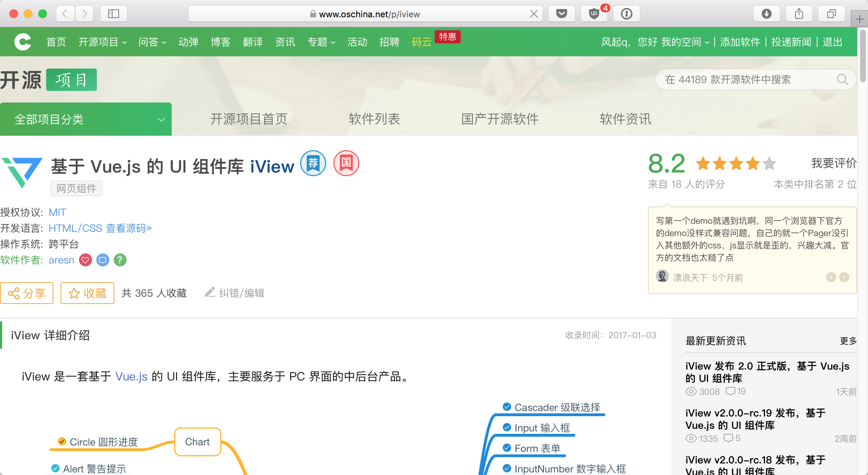The height and width of the screenshot is (475, 868).
Task: Show next review with right arrow
Action: pyautogui.click(x=844, y=277)
